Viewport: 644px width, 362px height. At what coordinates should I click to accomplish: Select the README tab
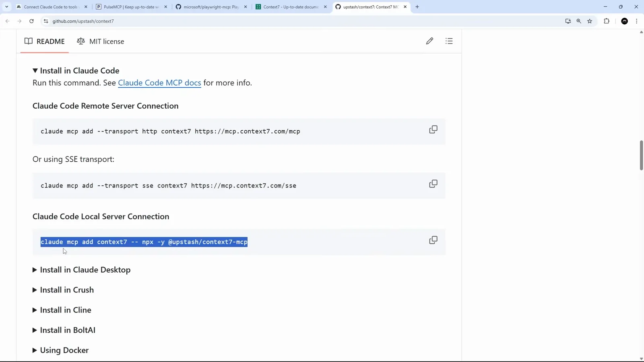click(x=45, y=41)
